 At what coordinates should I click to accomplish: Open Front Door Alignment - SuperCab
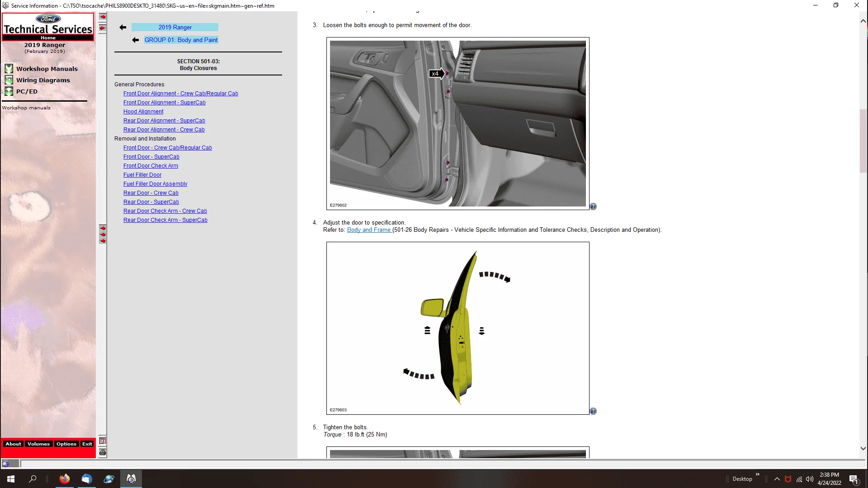point(165,103)
